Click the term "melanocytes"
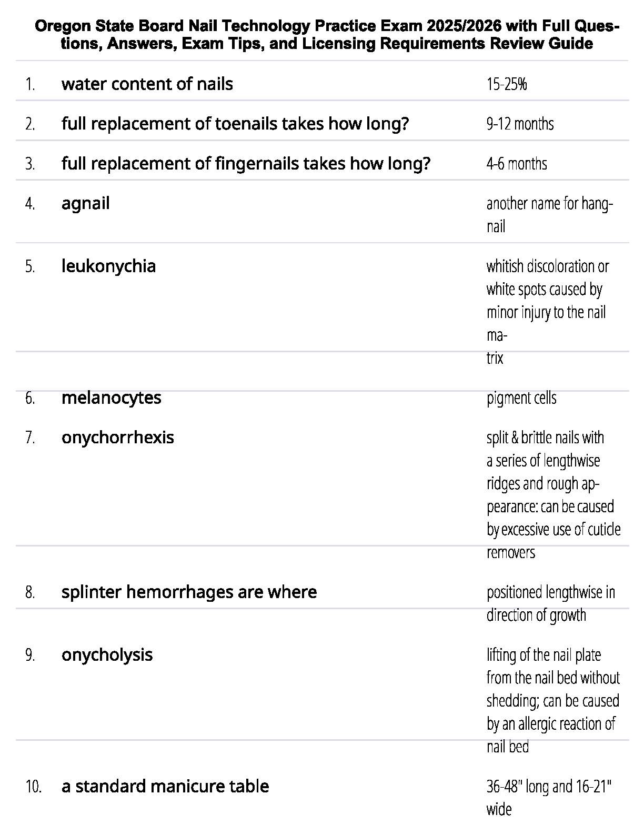644x834 pixels. [x=111, y=398]
